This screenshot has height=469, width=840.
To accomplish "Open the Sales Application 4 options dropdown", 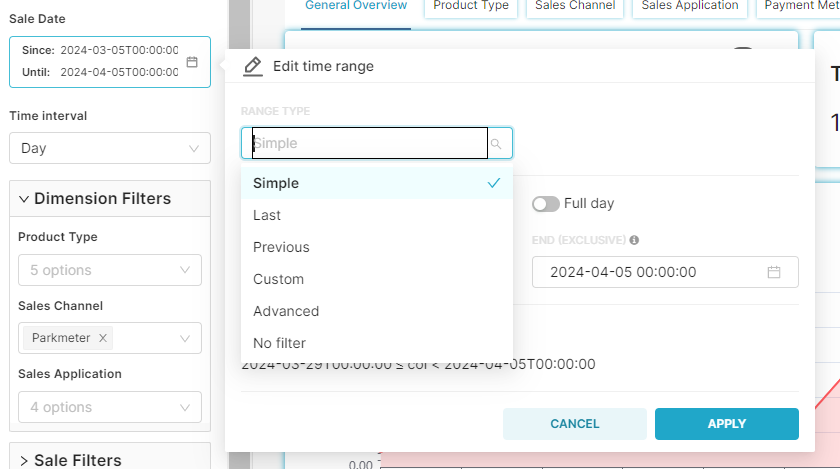I will tap(110, 407).
